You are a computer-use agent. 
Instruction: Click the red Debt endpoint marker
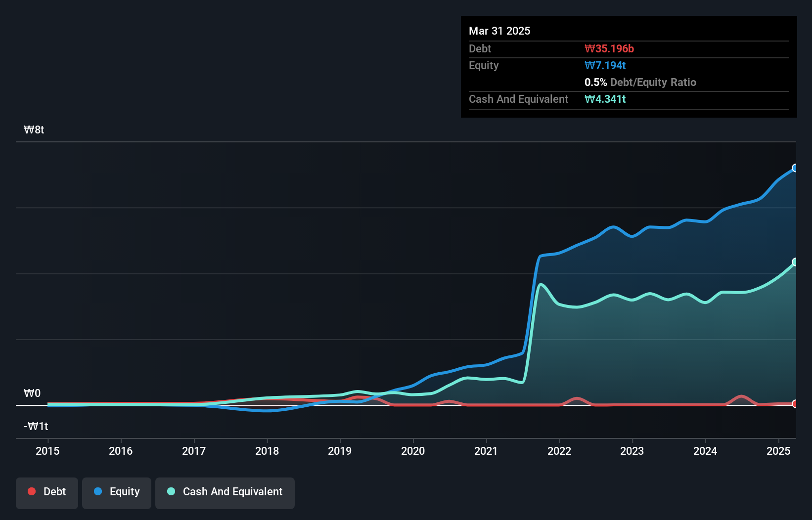795,404
